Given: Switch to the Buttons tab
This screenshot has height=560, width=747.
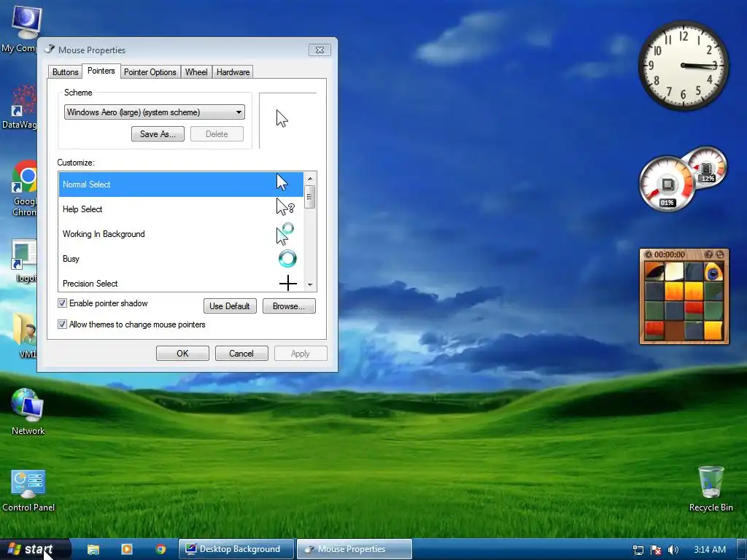Looking at the screenshot, I should click(x=65, y=72).
